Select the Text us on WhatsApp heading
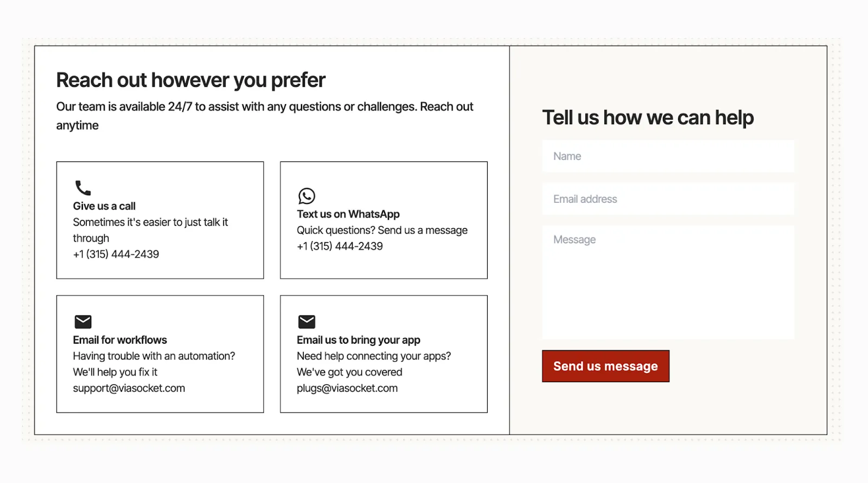 click(x=348, y=214)
